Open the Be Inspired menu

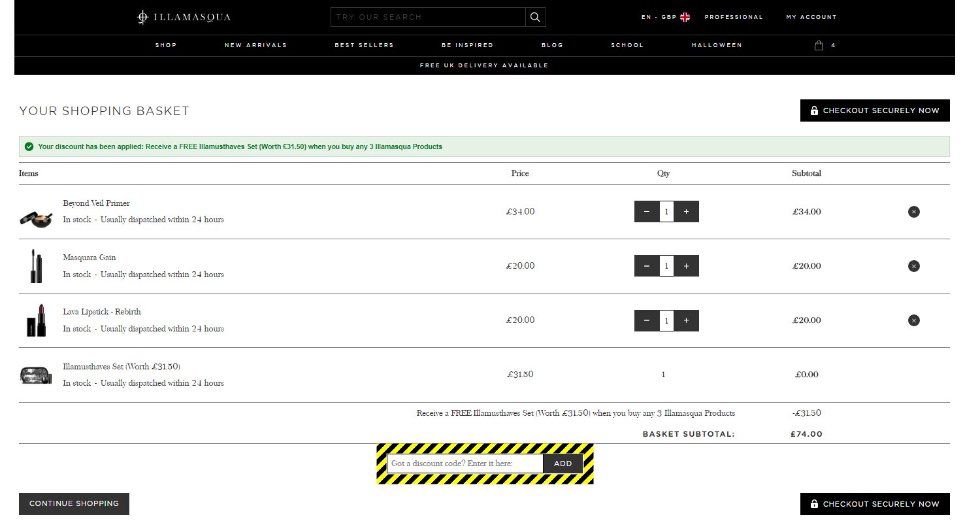pyautogui.click(x=467, y=45)
